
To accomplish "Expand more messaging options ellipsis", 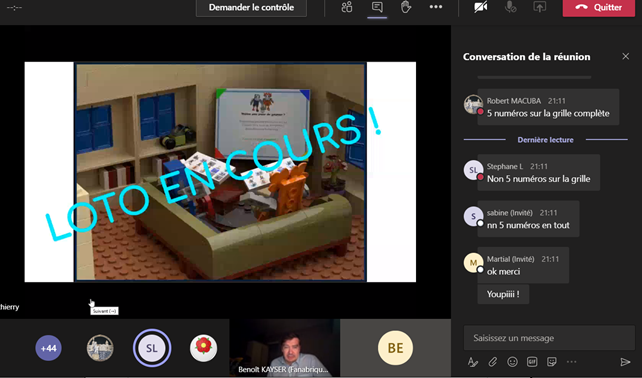I will (572, 362).
